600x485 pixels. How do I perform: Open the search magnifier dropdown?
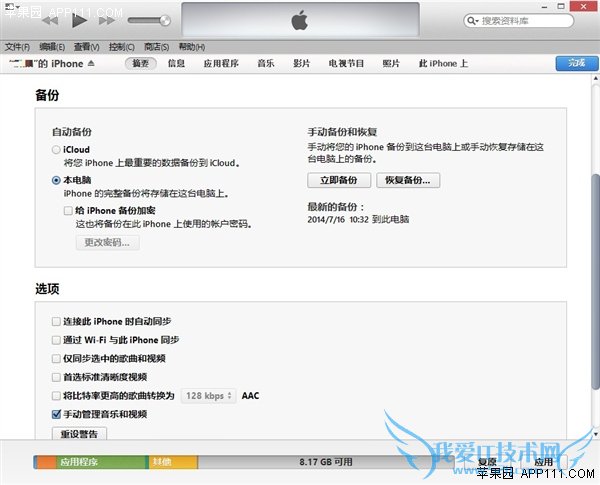pos(473,21)
